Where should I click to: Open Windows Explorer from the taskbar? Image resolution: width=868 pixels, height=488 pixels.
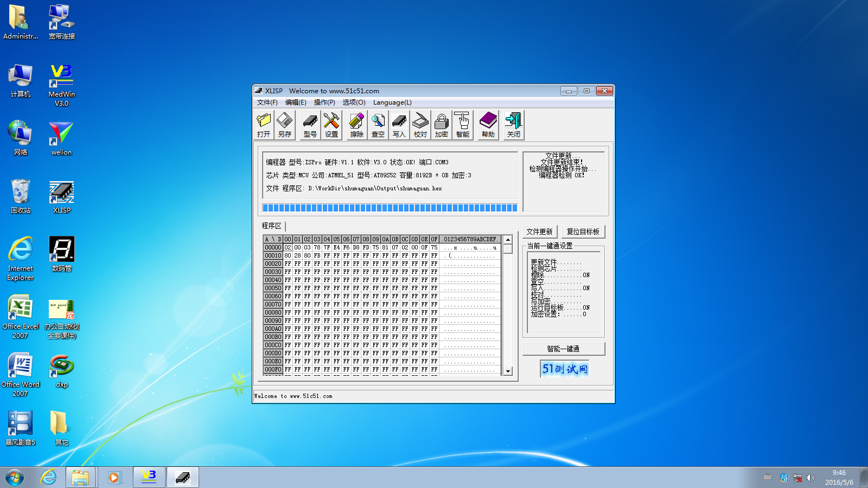coord(81,478)
